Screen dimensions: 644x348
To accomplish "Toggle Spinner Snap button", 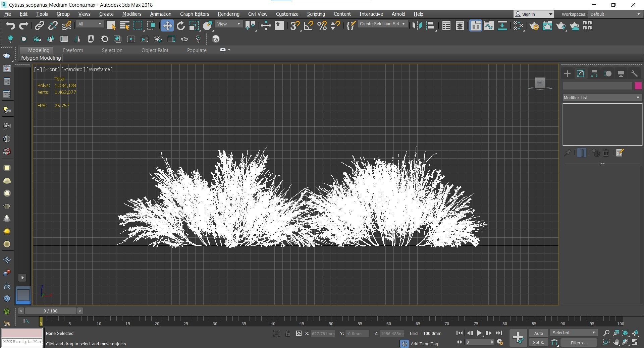I will 335,26.
